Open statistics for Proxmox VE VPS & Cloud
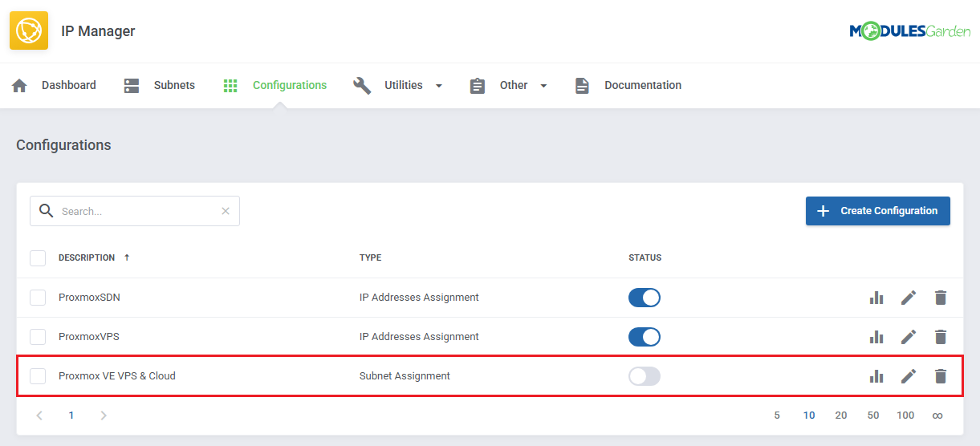Image resolution: width=980 pixels, height=446 pixels. pyautogui.click(x=876, y=376)
